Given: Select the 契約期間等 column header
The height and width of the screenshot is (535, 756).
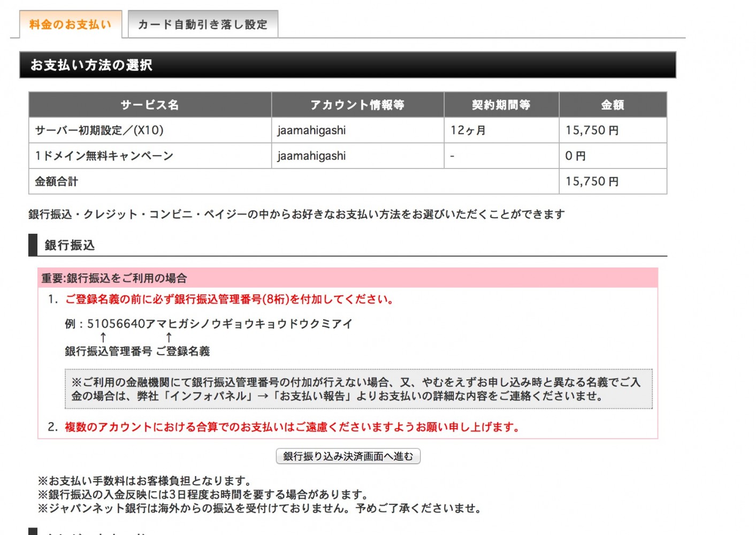Looking at the screenshot, I should (x=501, y=105).
